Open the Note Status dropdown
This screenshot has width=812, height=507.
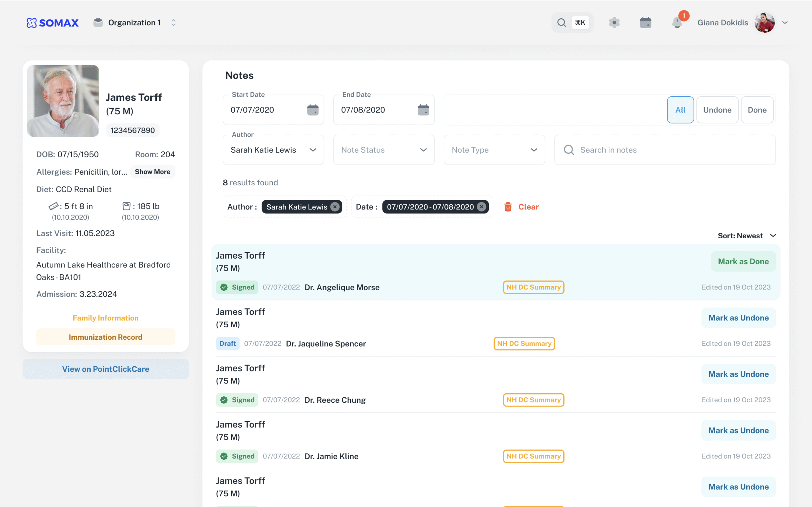coord(383,150)
